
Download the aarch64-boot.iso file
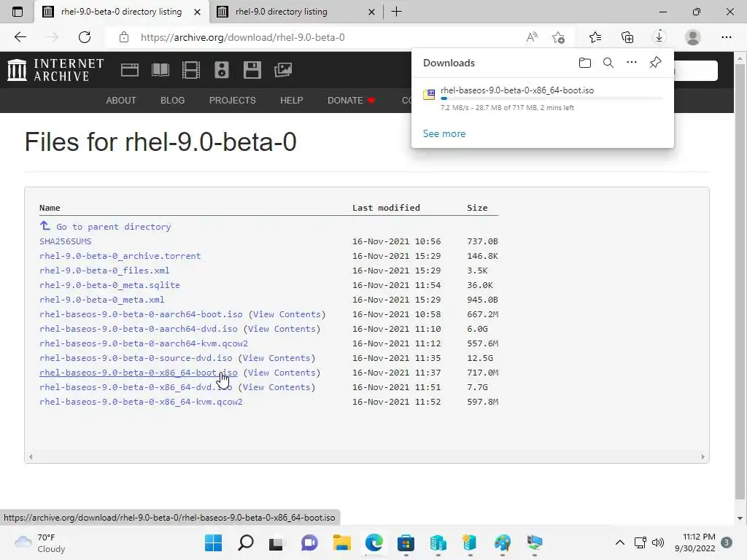(141, 314)
